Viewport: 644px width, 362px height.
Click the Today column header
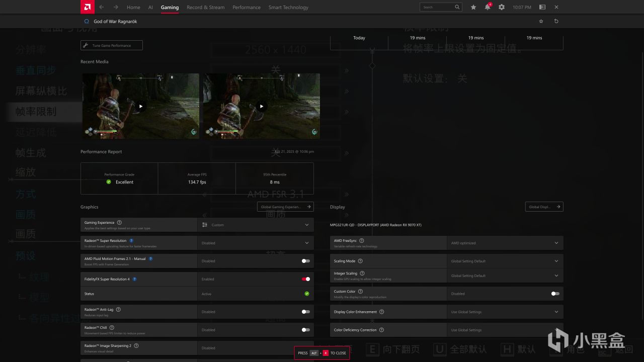click(x=359, y=38)
